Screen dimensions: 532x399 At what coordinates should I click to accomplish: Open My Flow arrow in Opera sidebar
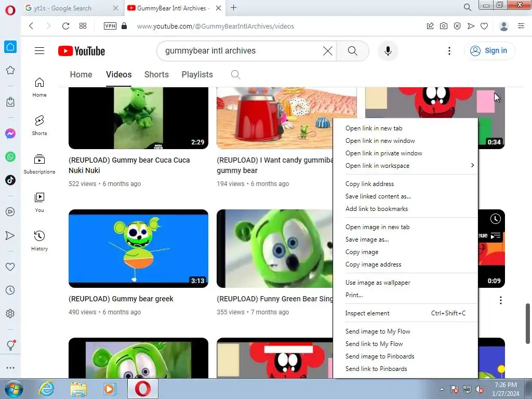[10, 235]
